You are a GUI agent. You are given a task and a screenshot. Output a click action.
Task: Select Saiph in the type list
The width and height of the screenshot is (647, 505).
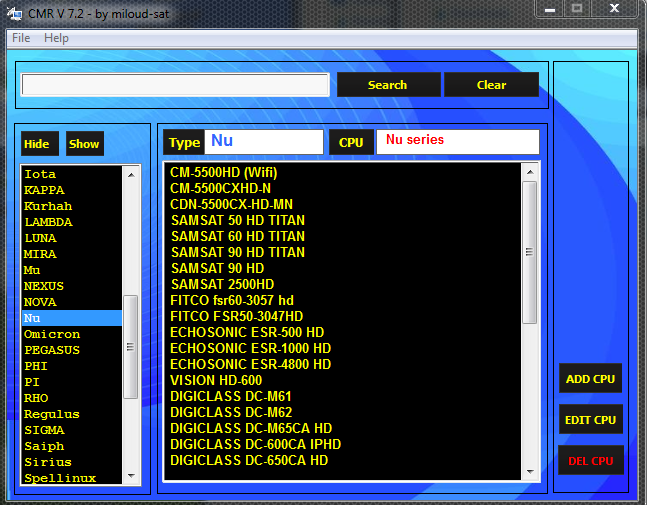(72, 446)
